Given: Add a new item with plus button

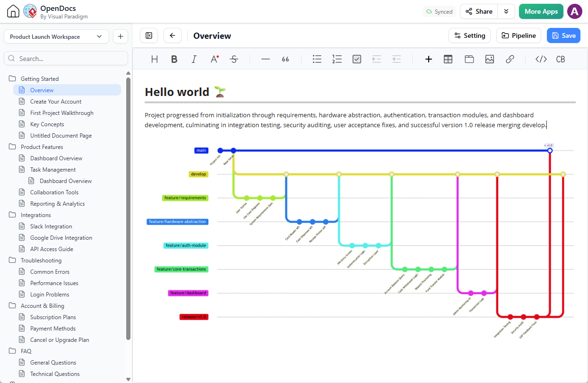Looking at the screenshot, I should coord(120,36).
